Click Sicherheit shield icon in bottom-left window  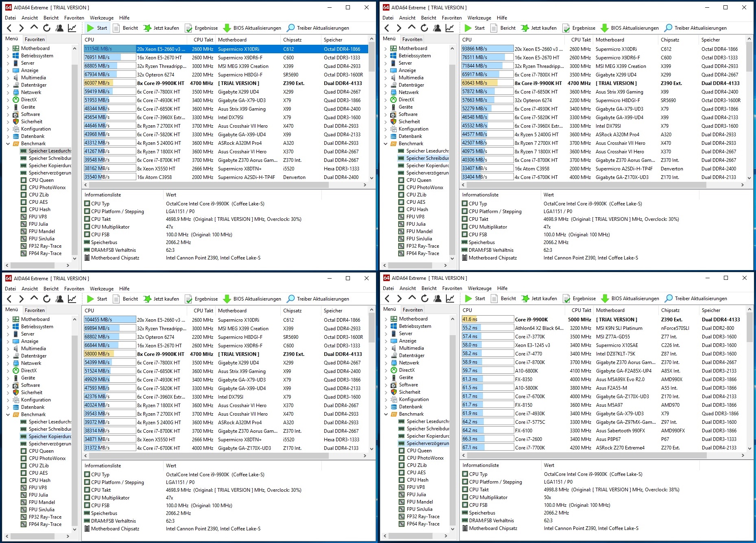pos(16,393)
